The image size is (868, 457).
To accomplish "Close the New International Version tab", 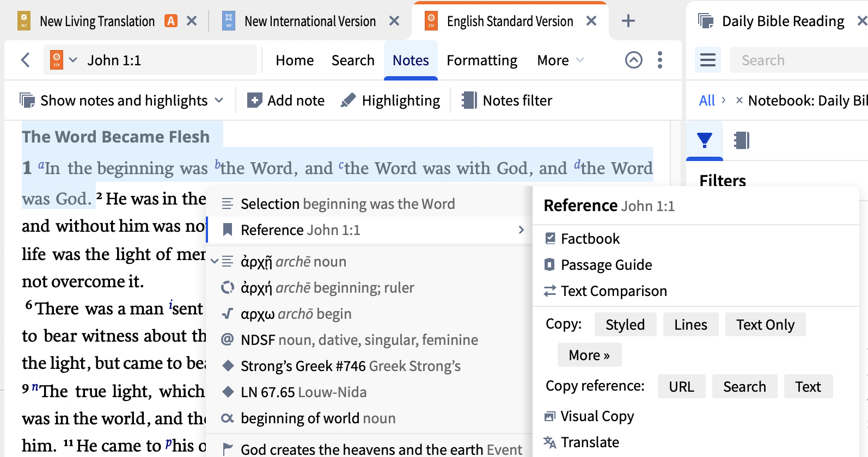I will pyautogui.click(x=394, y=21).
